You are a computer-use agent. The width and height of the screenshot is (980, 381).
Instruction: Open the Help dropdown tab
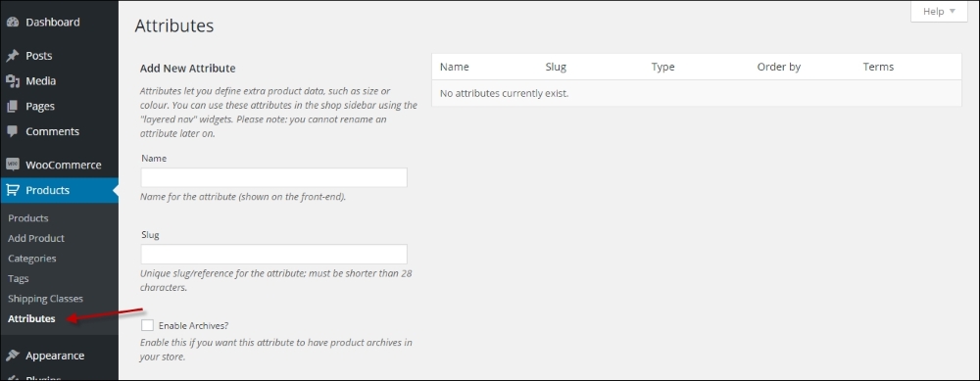[939, 11]
